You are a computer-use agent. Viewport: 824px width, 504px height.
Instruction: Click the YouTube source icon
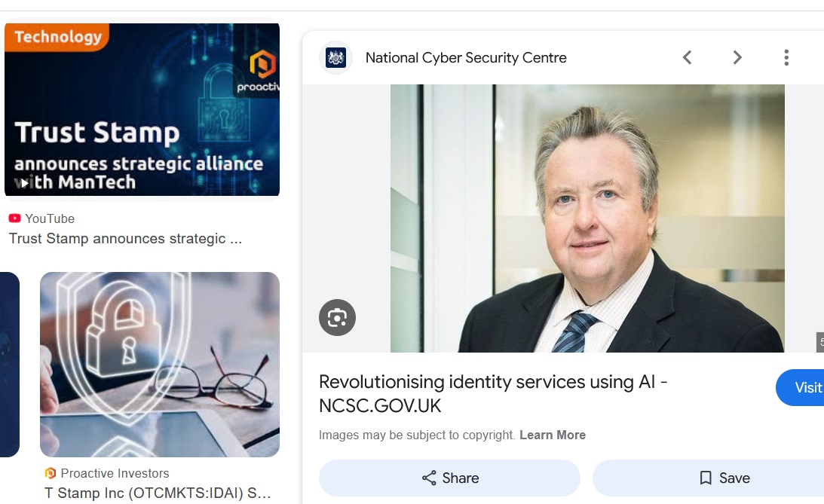point(15,218)
